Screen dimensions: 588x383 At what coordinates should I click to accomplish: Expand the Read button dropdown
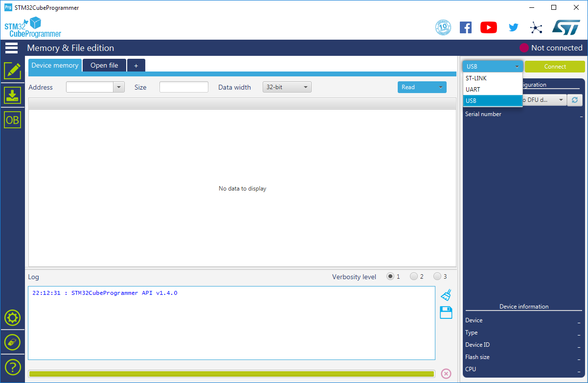pyautogui.click(x=441, y=87)
